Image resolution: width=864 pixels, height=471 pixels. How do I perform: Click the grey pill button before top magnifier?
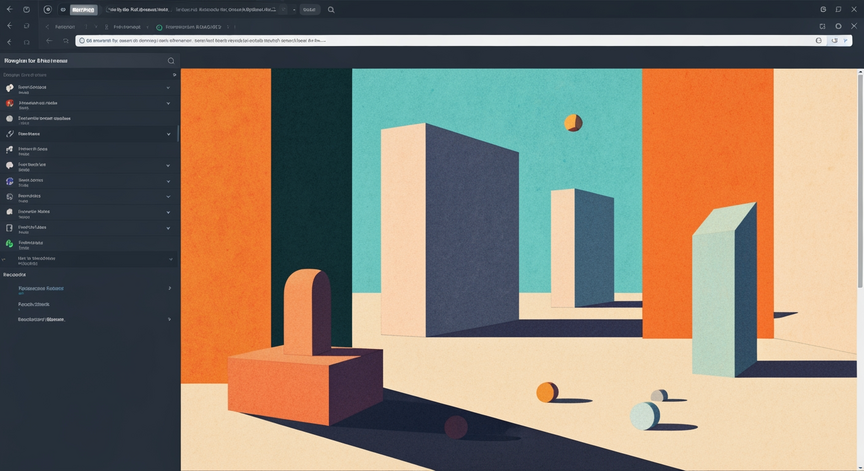(310, 9)
